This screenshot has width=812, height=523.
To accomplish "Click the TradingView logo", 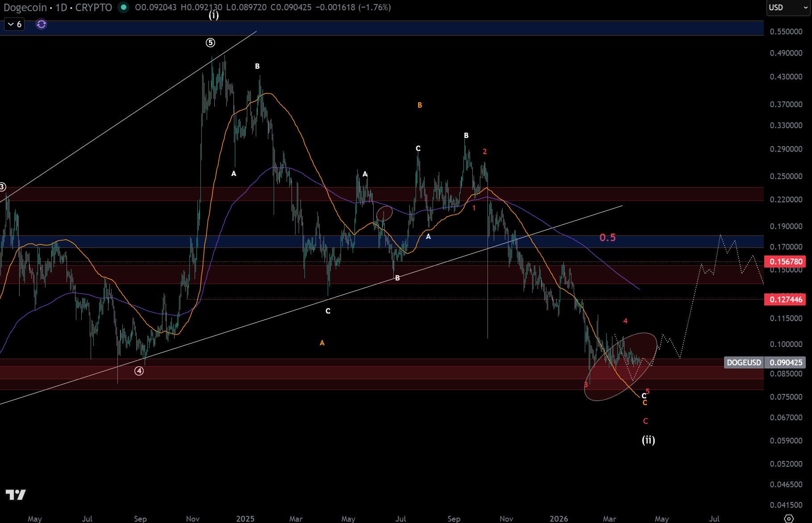I will (16, 494).
